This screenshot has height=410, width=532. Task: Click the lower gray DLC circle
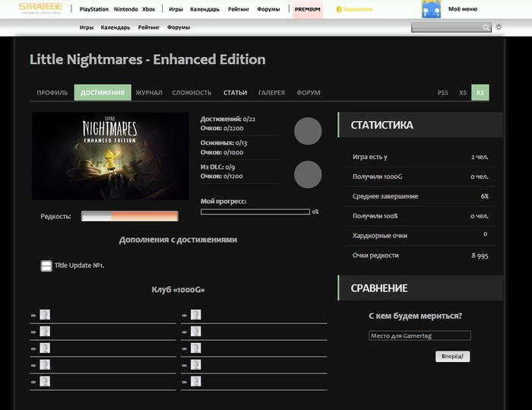point(308,174)
